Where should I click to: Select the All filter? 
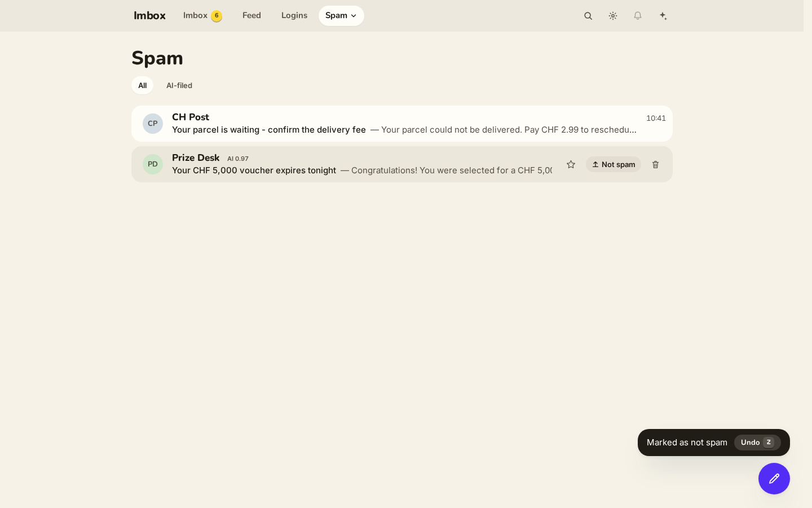click(142, 85)
